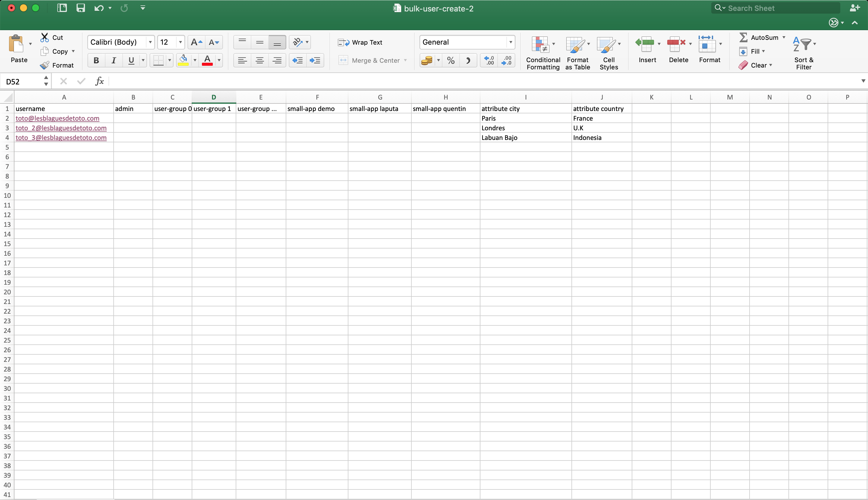The width and height of the screenshot is (868, 500).
Task: Select column D header
Action: [x=213, y=97]
